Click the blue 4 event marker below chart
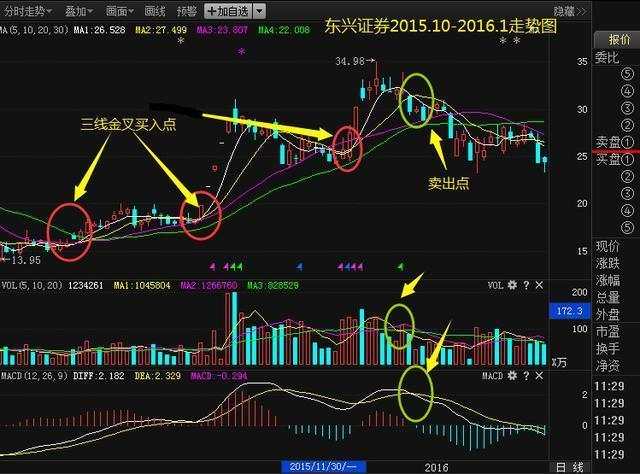This screenshot has width=640, height=474. (x=300, y=267)
